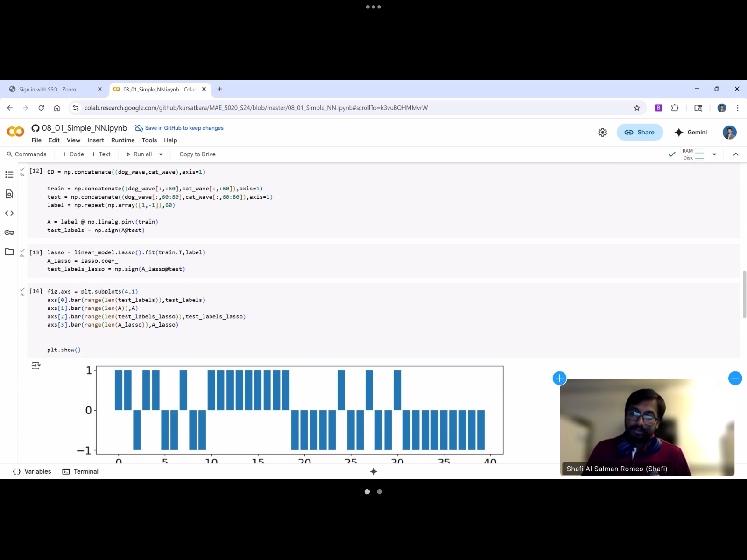747x560 pixels.
Task: Expand the Run all dropdown arrow
Action: click(x=161, y=154)
